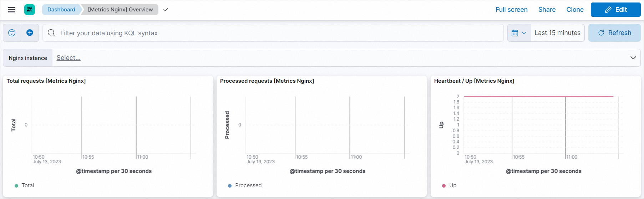This screenshot has width=644, height=199.
Task: Click the 11:00 axis label in Heartbeat chart
Action: click(x=572, y=157)
